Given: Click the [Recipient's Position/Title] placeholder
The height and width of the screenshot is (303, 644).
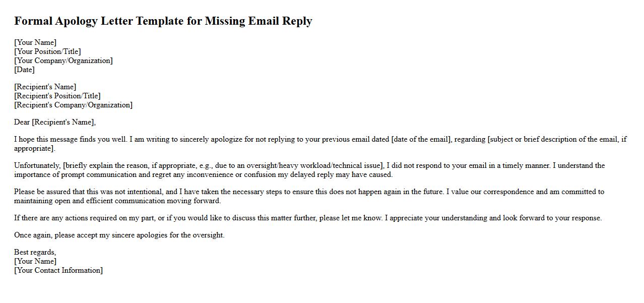Looking at the screenshot, I should 57,96.
